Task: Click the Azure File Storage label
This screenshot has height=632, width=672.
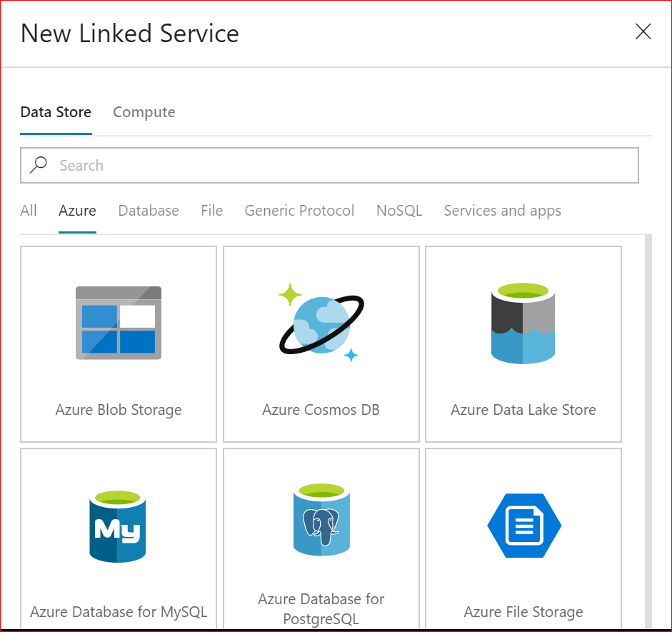Action: point(523,612)
